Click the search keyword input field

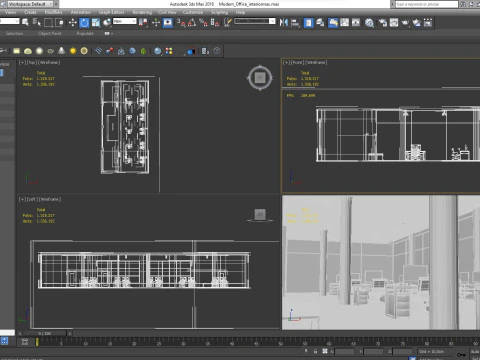click(427, 4)
